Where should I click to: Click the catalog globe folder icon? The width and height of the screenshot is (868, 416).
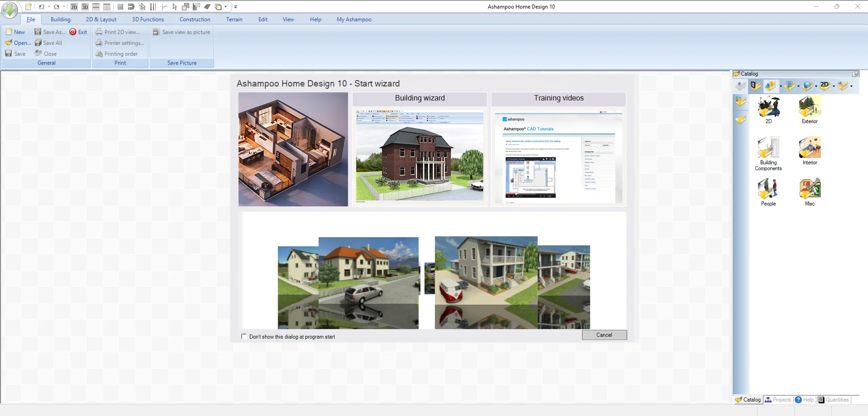tap(807, 86)
